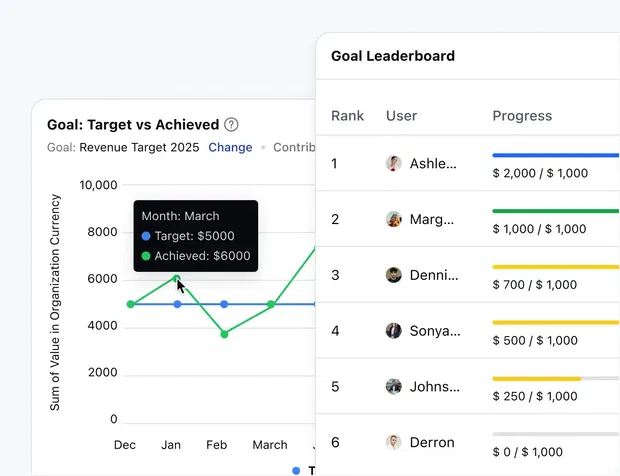Click the blue target point for Feb

(x=224, y=304)
